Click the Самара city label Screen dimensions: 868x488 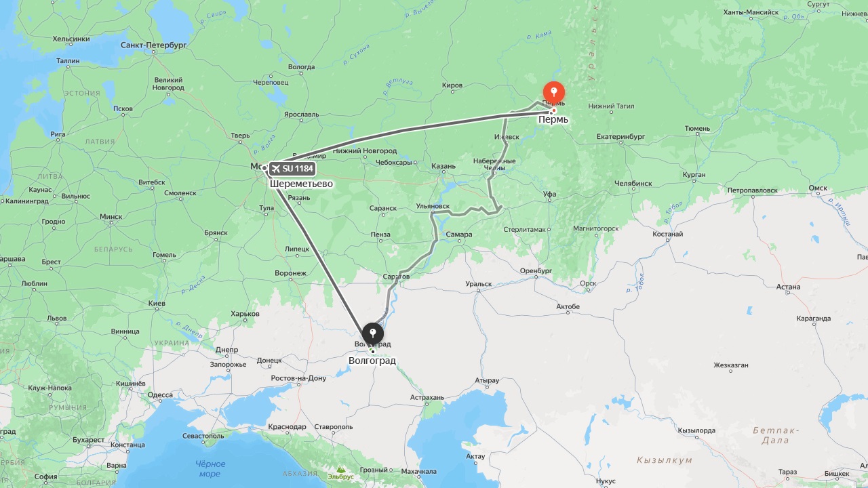click(x=459, y=235)
